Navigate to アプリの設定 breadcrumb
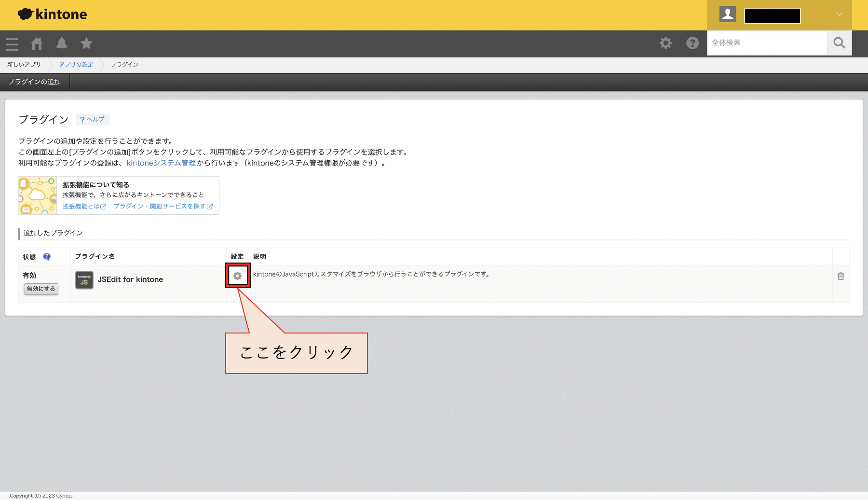Viewport: 868px width, 500px height. (76, 65)
